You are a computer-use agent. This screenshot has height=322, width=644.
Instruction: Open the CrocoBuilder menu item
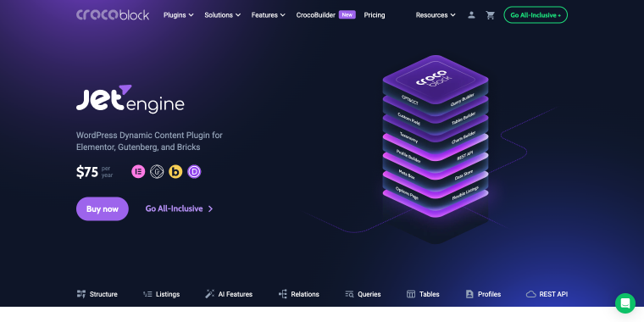[x=316, y=15]
